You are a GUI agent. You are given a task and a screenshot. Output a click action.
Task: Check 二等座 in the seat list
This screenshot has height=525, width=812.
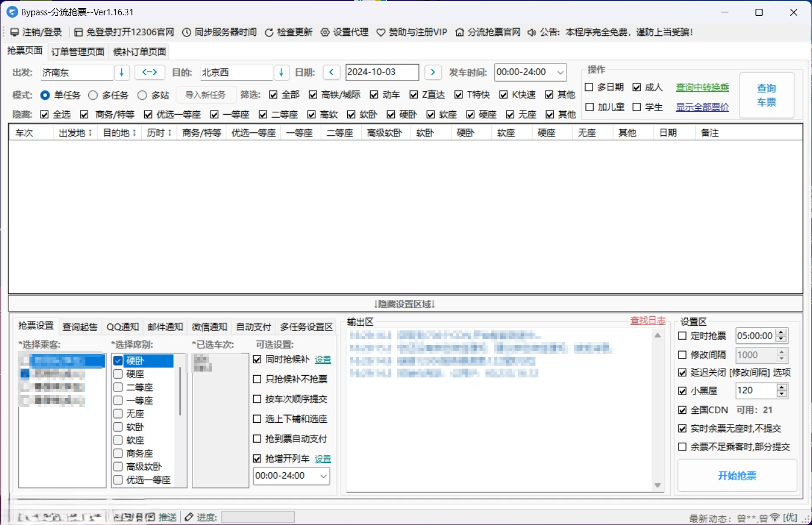[x=118, y=387]
